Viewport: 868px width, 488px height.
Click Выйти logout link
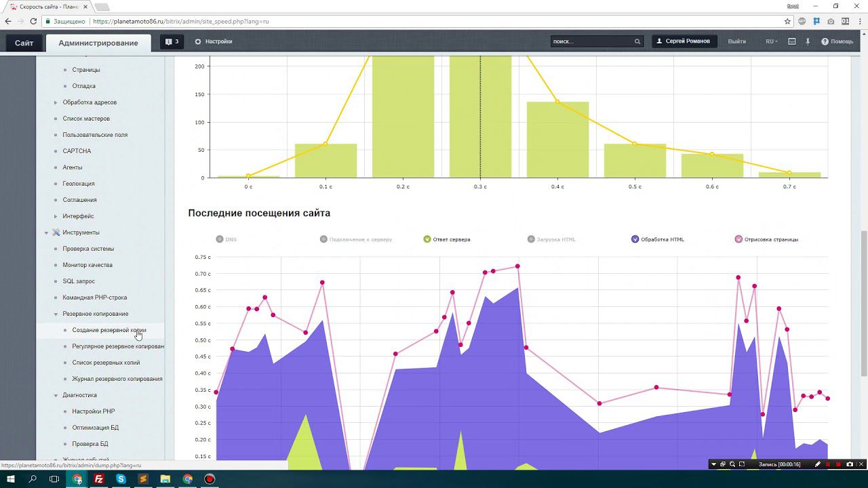(736, 41)
